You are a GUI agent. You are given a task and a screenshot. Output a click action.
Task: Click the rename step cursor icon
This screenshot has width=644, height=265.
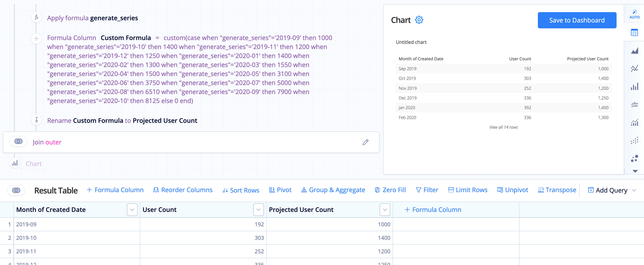tap(36, 120)
